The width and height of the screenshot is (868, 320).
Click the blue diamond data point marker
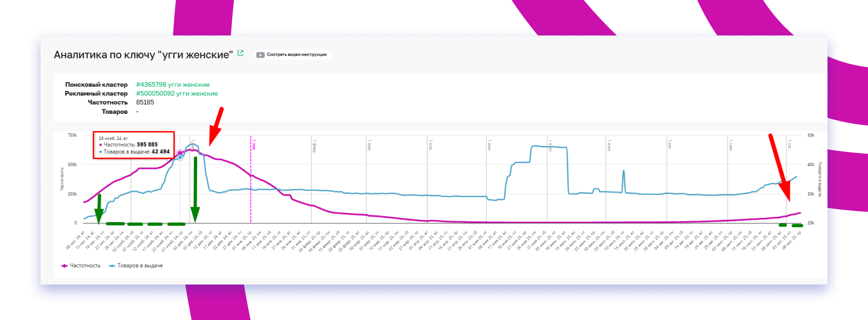(x=180, y=157)
